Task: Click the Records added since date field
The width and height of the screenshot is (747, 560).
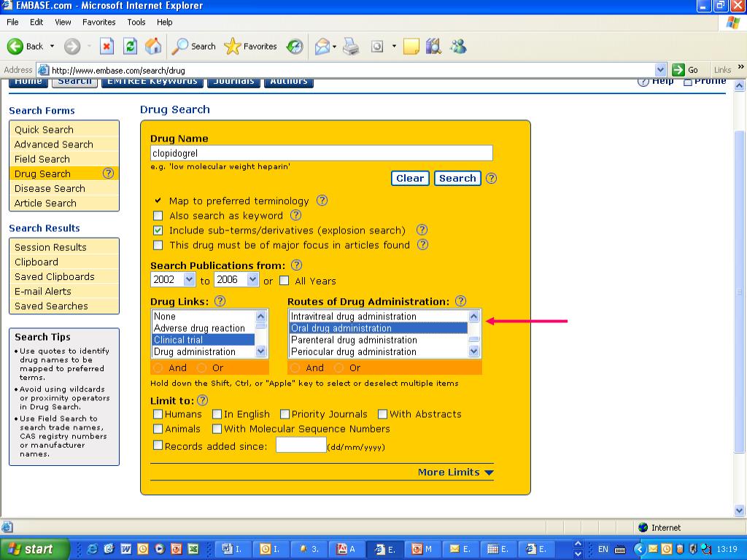Action: 301,446
